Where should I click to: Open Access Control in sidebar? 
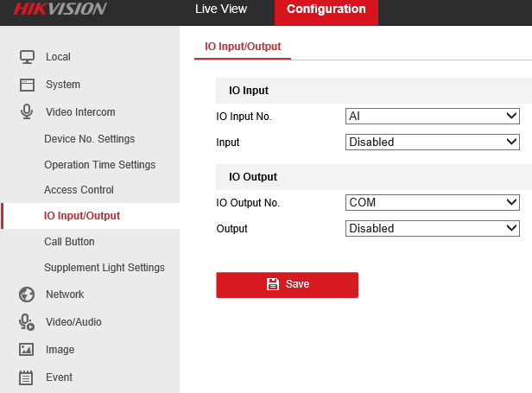(x=79, y=190)
